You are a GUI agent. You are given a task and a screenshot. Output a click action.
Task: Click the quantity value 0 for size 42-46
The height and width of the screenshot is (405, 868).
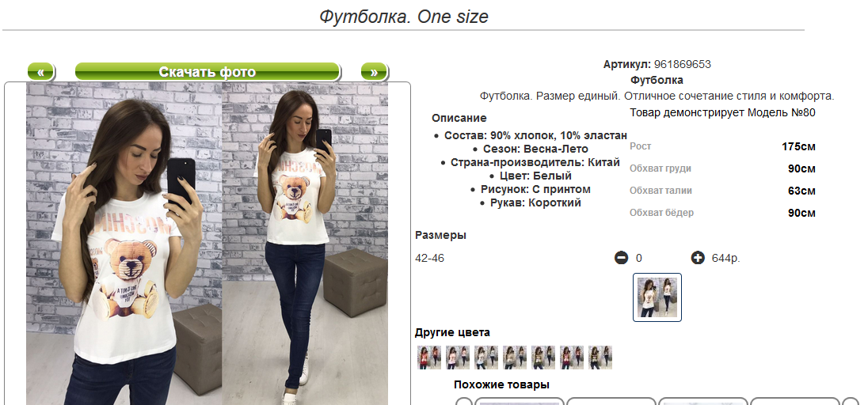(x=639, y=259)
